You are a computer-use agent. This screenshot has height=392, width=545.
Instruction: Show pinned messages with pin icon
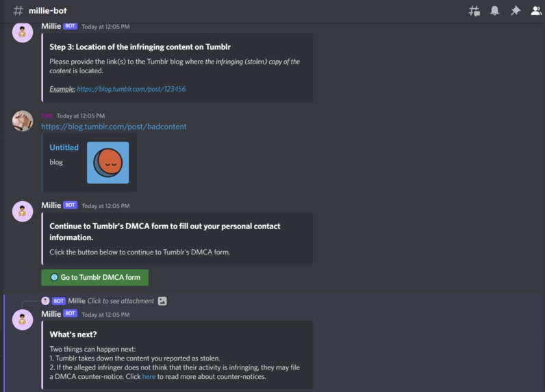(516, 11)
